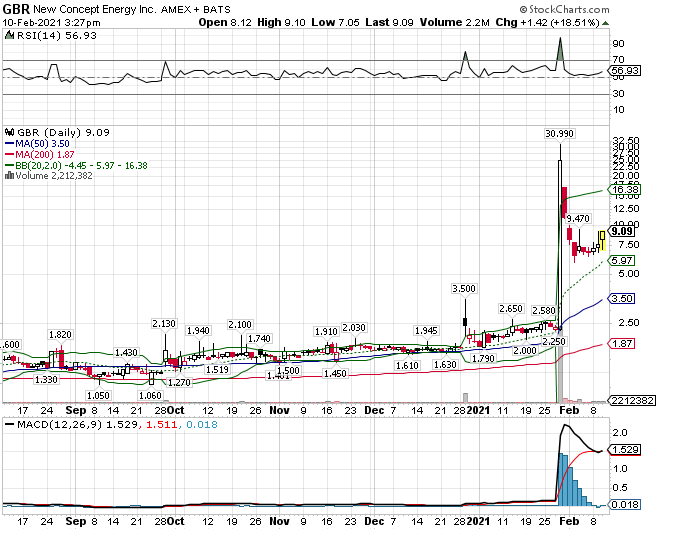Click the 2.580 price label

pyautogui.click(x=544, y=311)
